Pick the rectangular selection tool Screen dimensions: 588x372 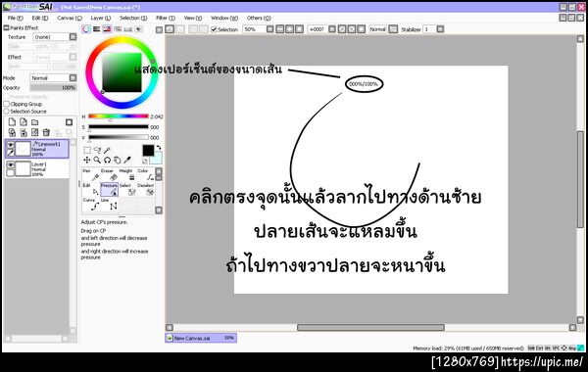pos(87,150)
